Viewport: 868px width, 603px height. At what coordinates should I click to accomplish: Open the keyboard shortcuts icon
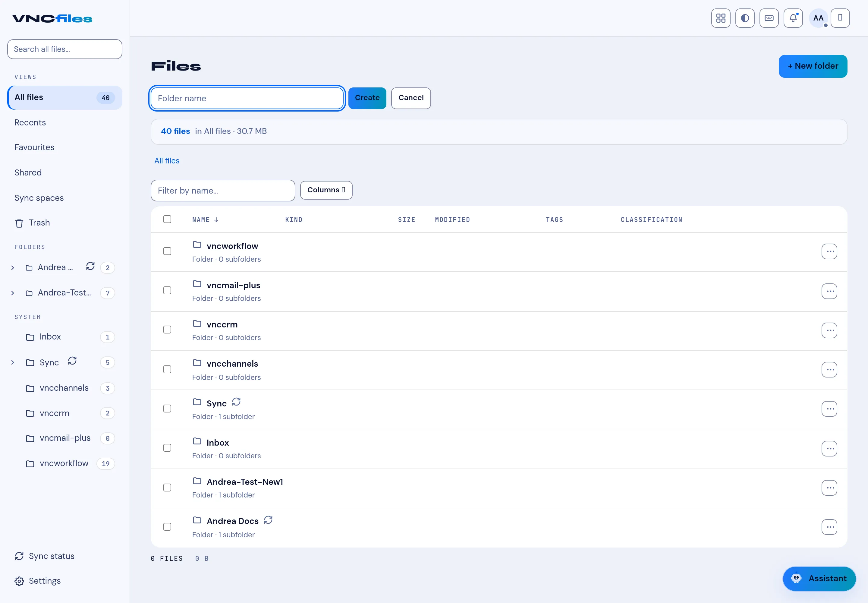tap(769, 18)
